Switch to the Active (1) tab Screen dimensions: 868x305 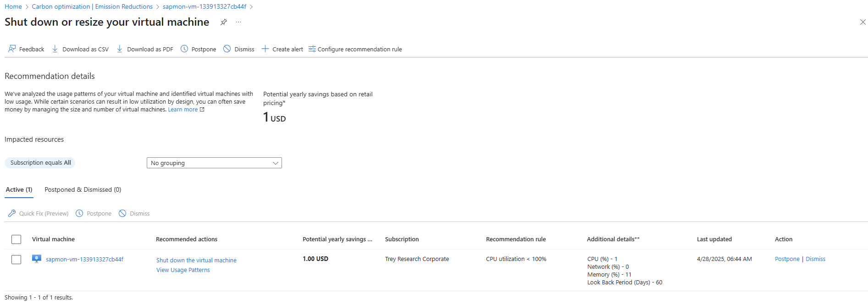(x=19, y=189)
